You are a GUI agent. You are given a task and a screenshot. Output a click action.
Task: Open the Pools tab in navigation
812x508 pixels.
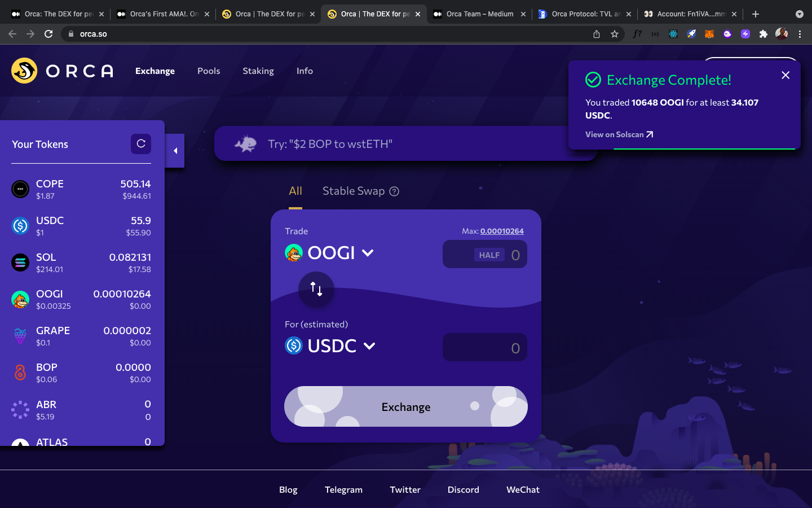pyautogui.click(x=209, y=71)
